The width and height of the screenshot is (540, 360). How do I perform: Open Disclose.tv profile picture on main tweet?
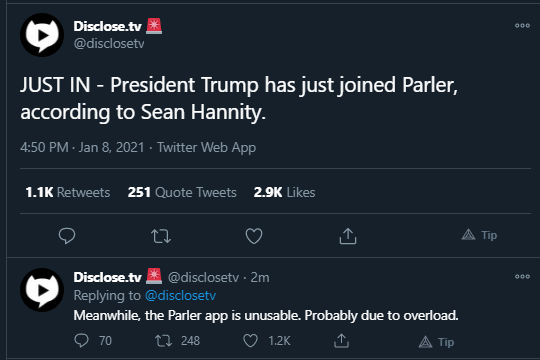(42, 35)
